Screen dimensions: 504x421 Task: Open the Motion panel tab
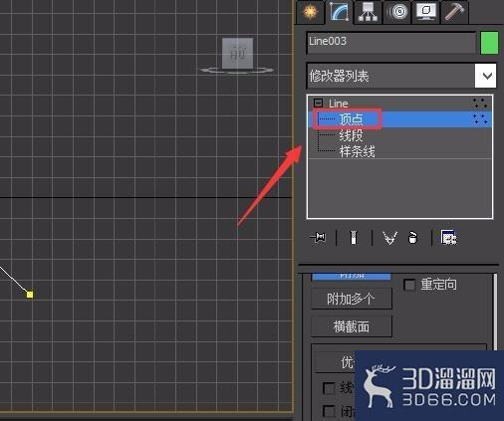(396, 12)
